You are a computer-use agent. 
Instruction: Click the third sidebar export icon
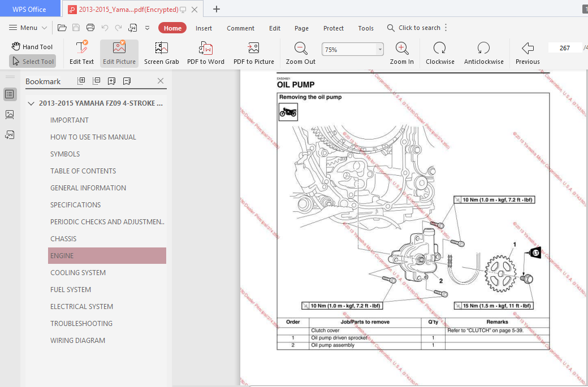(x=10, y=135)
